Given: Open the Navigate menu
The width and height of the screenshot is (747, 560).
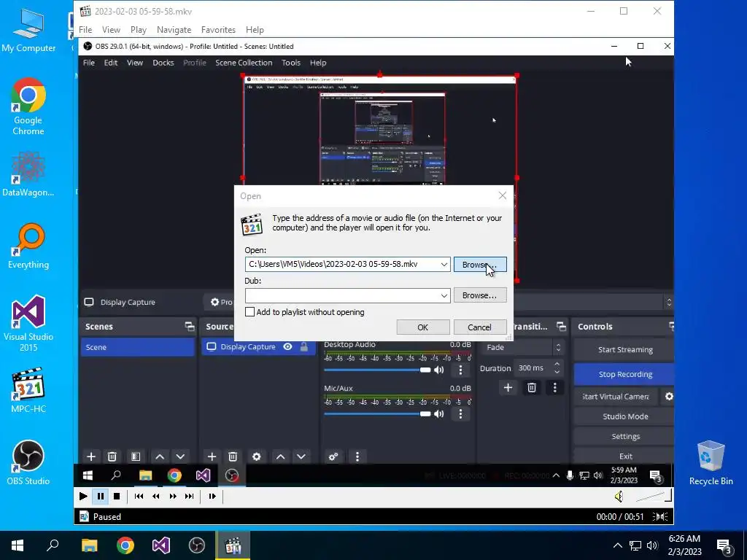Looking at the screenshot, I should pos(174,29).
